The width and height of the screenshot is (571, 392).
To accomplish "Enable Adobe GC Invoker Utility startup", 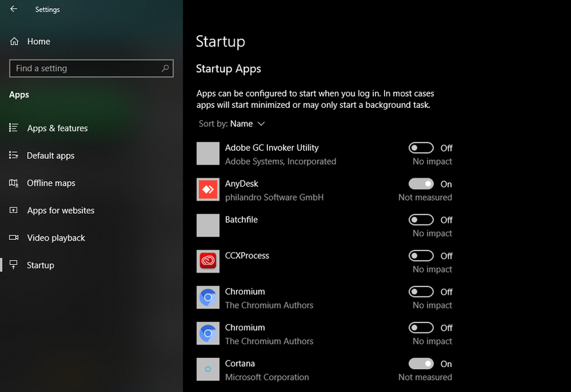I will pyautogui.click(x=421, y=148).
